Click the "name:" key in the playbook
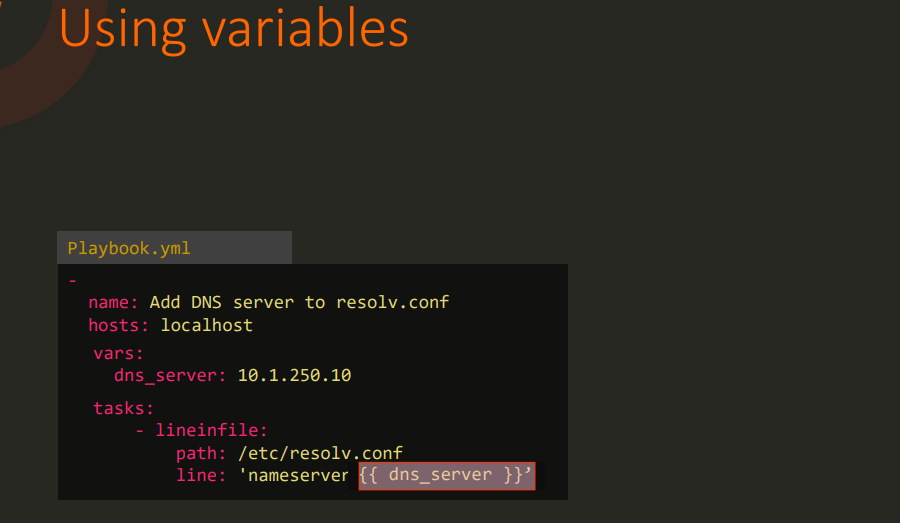 (114, 302)
